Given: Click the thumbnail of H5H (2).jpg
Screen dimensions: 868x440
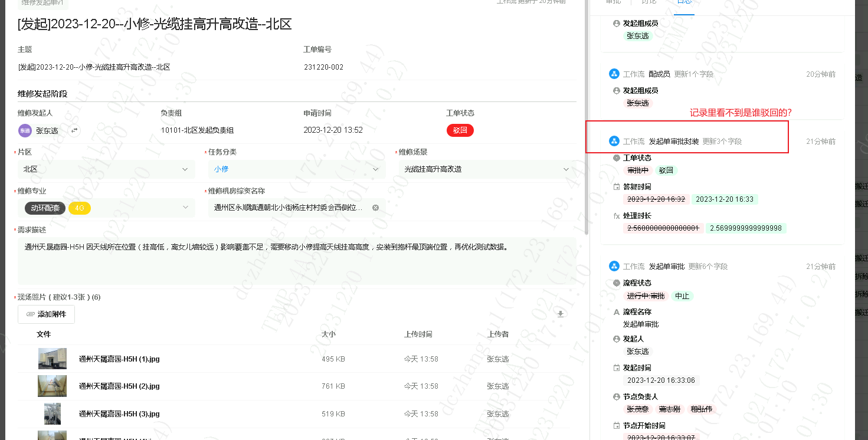Looking at the screenshot, I should tap(53, 386).
